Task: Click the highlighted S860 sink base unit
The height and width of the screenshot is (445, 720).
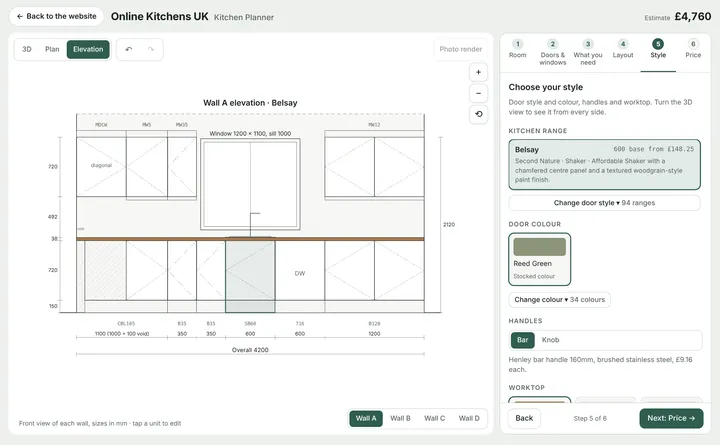Action: [x=250, y=276]
